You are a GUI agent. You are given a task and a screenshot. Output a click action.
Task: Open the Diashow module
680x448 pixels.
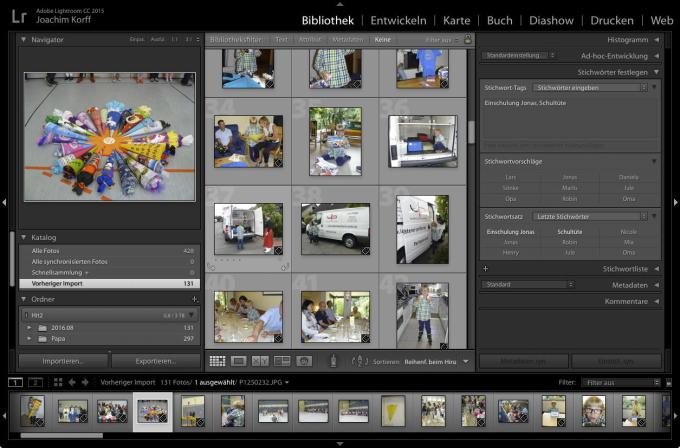[x=551, y=20]
